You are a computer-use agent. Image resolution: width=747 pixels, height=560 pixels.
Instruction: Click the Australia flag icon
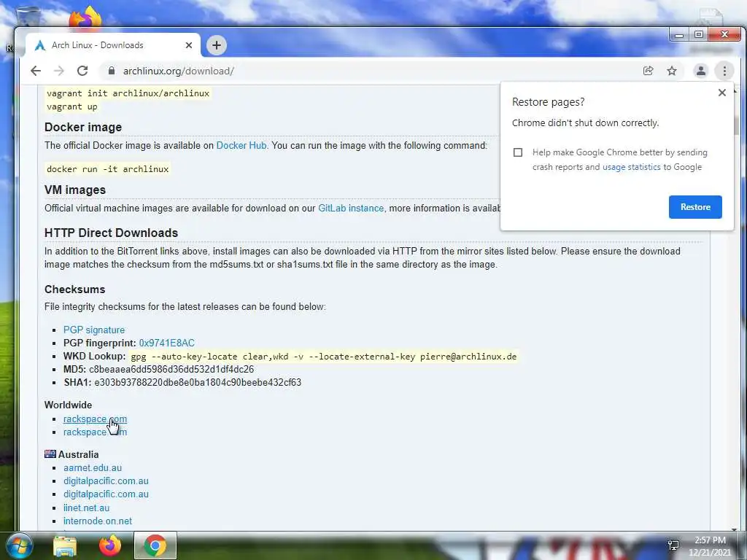(x=50, y=454)
